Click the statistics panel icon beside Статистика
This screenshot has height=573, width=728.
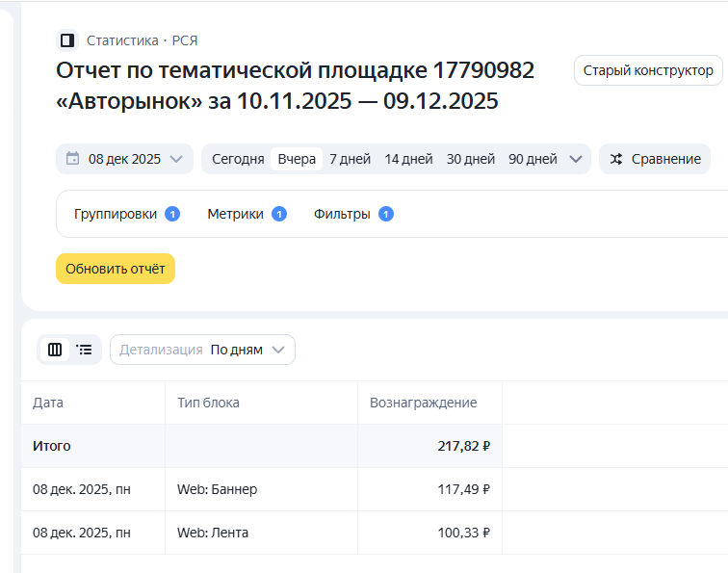(67, 40)
